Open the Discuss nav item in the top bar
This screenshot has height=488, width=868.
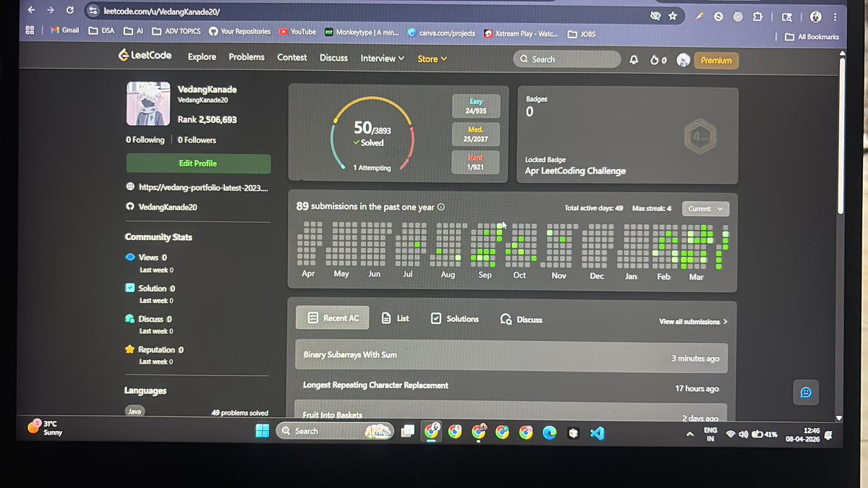(333, 58)
